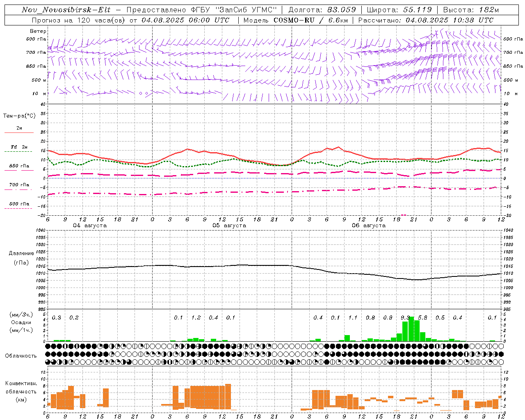
Task: Select the 1.2 precipitation total value
Action: click(196, 318)
